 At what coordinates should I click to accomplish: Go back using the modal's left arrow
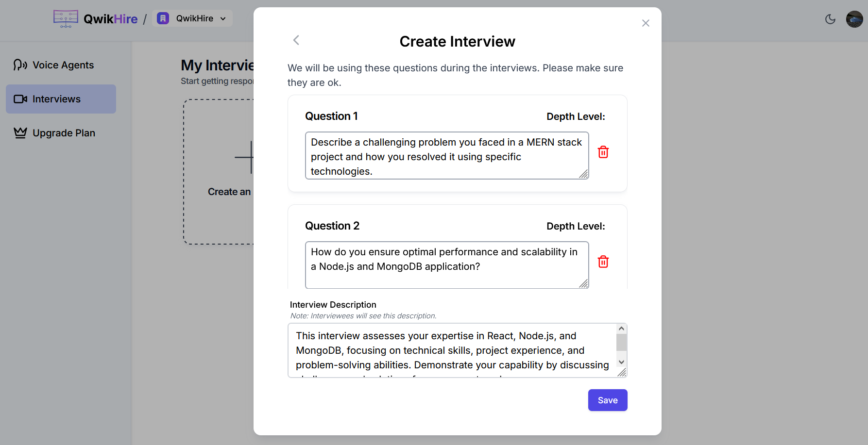296,40
